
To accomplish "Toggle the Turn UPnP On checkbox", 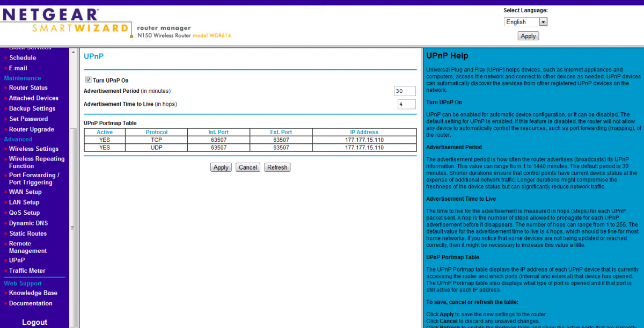I will (89, 80).
